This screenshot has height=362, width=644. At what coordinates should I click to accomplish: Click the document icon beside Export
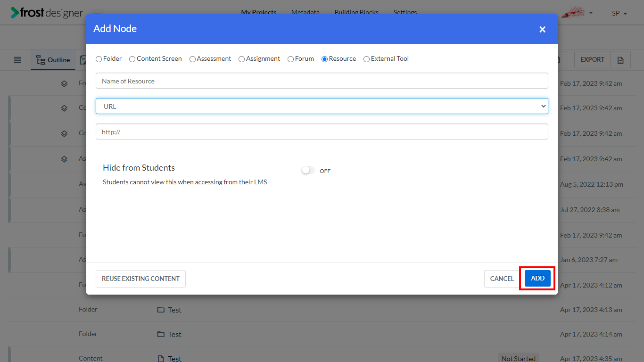coord(620,60)
